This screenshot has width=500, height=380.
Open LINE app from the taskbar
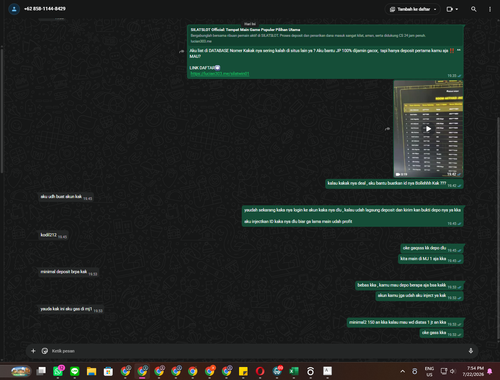(x=75, y=371)
